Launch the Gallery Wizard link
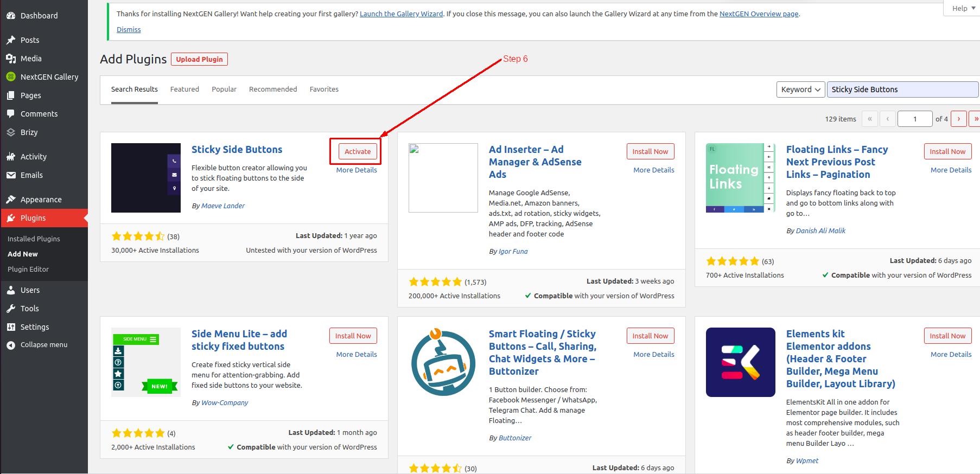The height and width of the screenshot is (474, 980). pos(401,14)
